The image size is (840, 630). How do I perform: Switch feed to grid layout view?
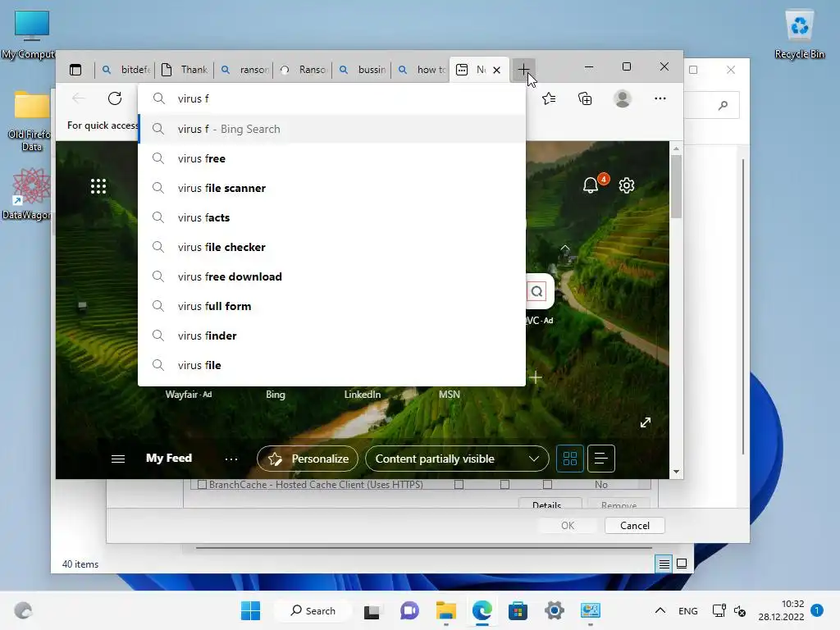point(569,459)
